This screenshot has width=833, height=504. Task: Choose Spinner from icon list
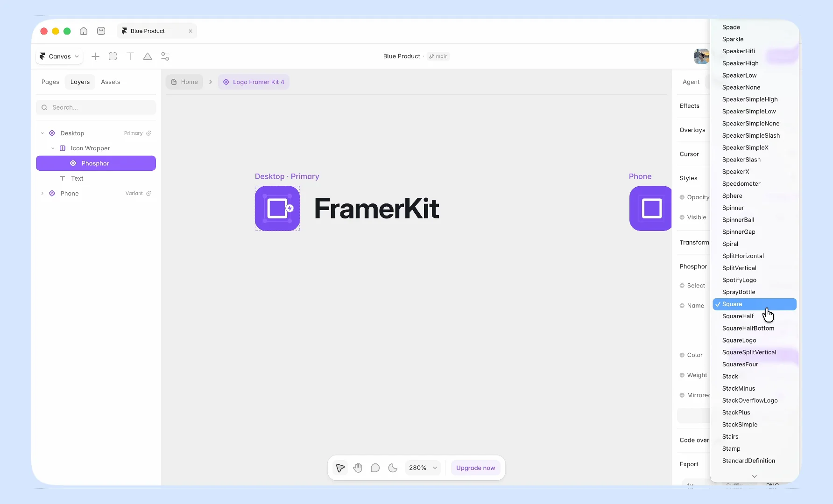point(755,208)
